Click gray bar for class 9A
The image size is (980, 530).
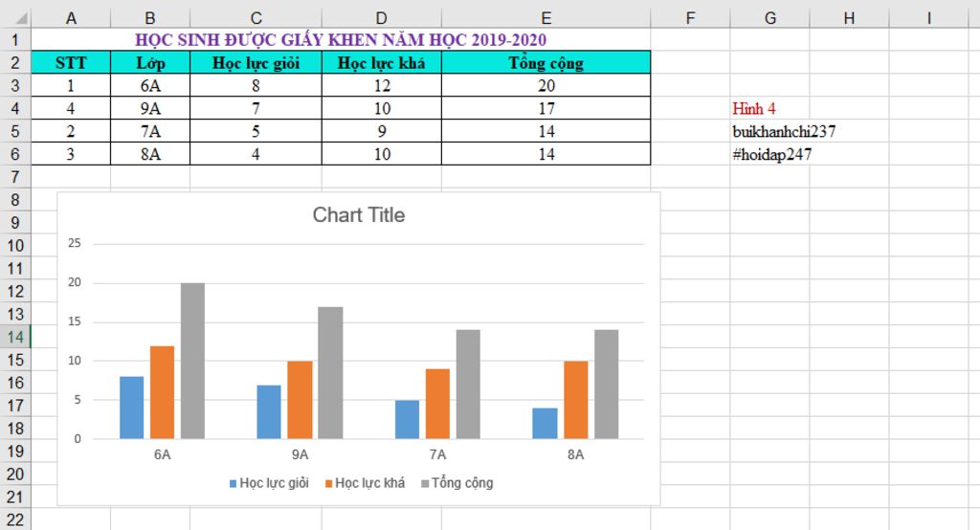point(330,372)
